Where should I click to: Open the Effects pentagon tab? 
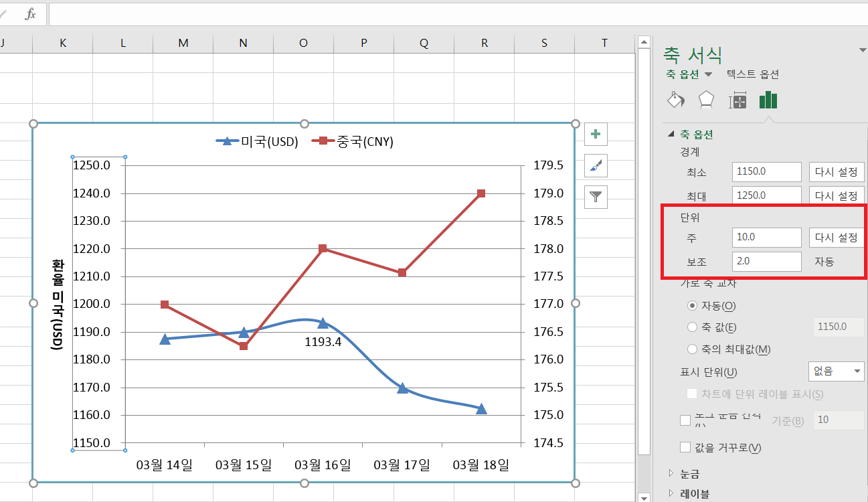pyautogui.click(x=706, y=100)
